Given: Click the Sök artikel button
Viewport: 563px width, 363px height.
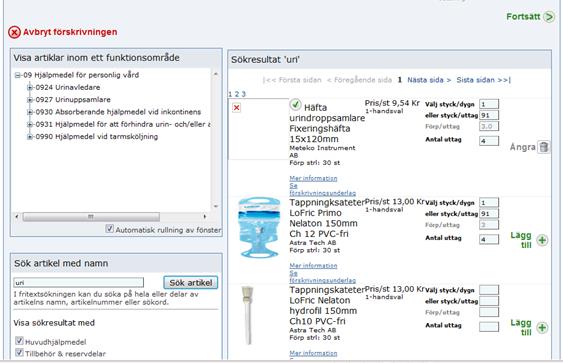Looking at the screenshot, I should click(191, 283).
